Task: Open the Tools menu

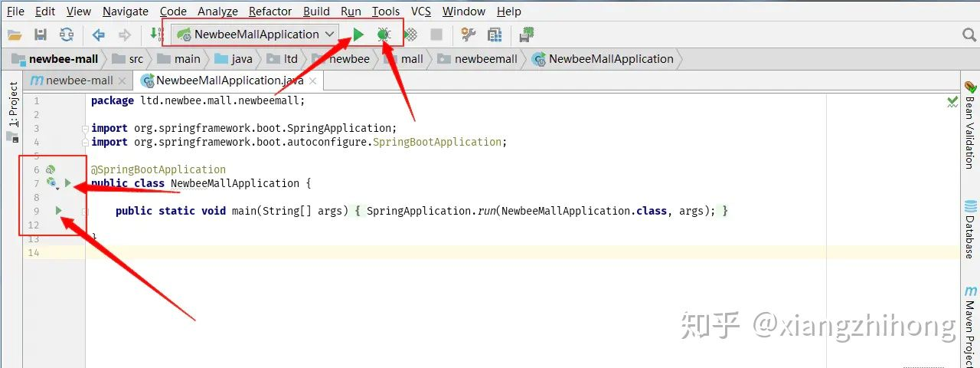Action: pos(386,11)
